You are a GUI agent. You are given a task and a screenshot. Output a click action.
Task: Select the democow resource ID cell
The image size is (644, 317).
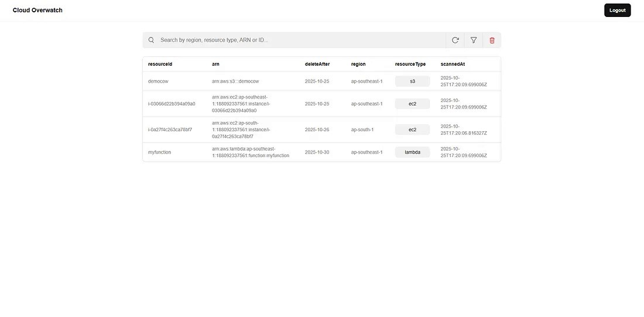pyautogui.click(x=158, y=81)
